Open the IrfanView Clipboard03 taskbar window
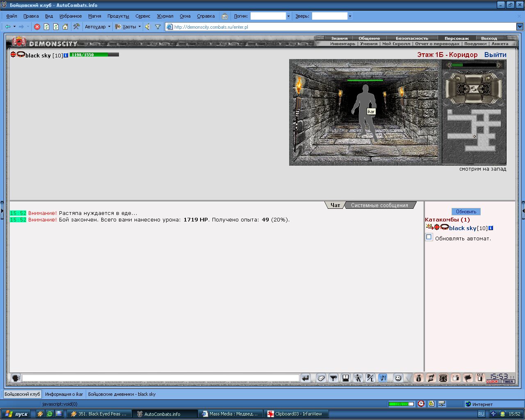The image size is (525, 420). pos(296,414)
